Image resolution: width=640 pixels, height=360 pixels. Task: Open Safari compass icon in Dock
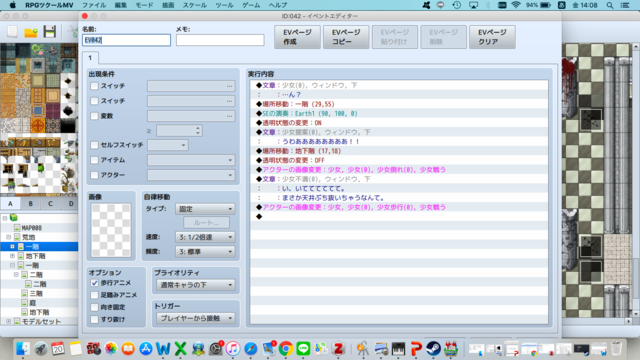coord(251,349)
